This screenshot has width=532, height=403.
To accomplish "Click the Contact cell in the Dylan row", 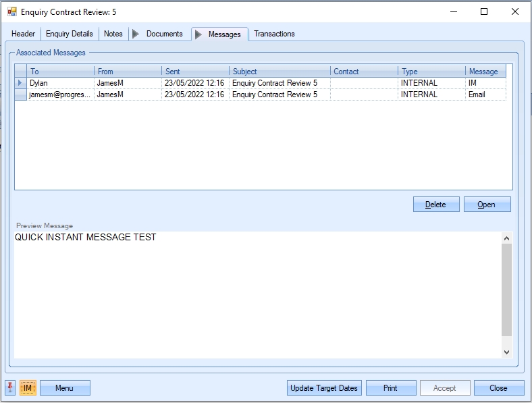I will (364, 83).
